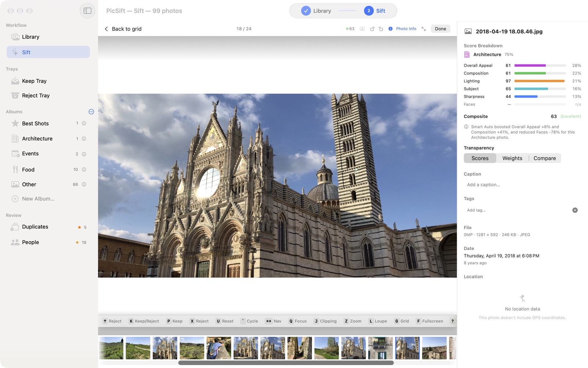
Task: Open the shortcuts help question mark
Action: point(452,321)
